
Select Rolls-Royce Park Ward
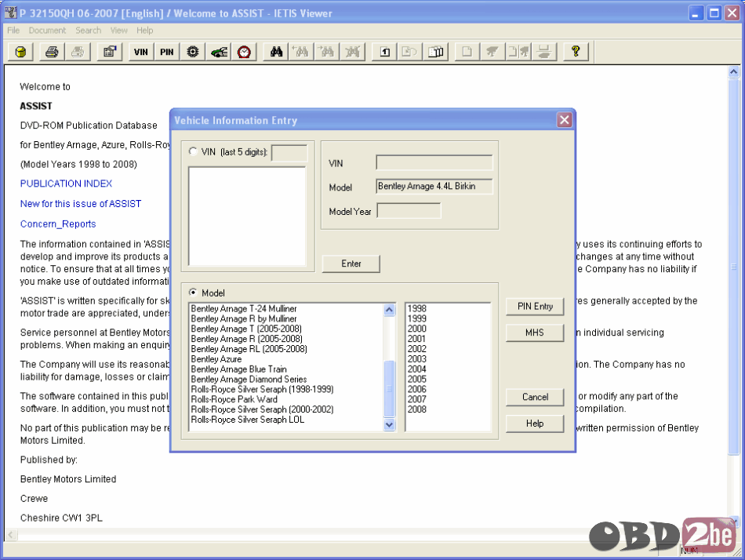coord(234,399)
